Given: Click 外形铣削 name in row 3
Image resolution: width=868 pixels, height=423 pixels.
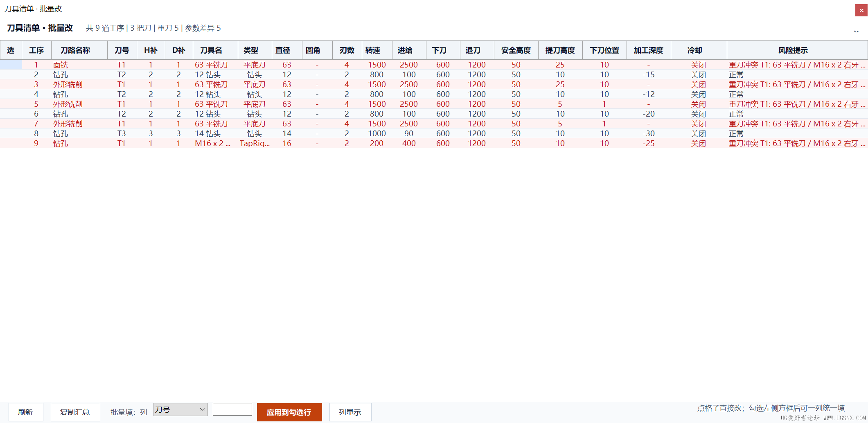Looking at the screenshot, I should click(68, 84).
